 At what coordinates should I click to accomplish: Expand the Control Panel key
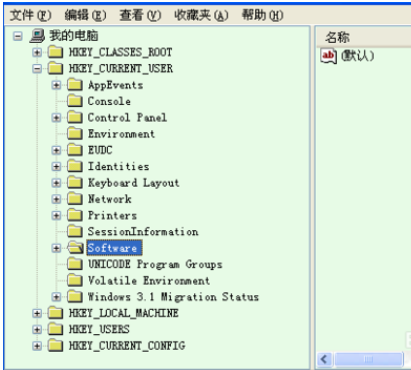coord(56,118)
